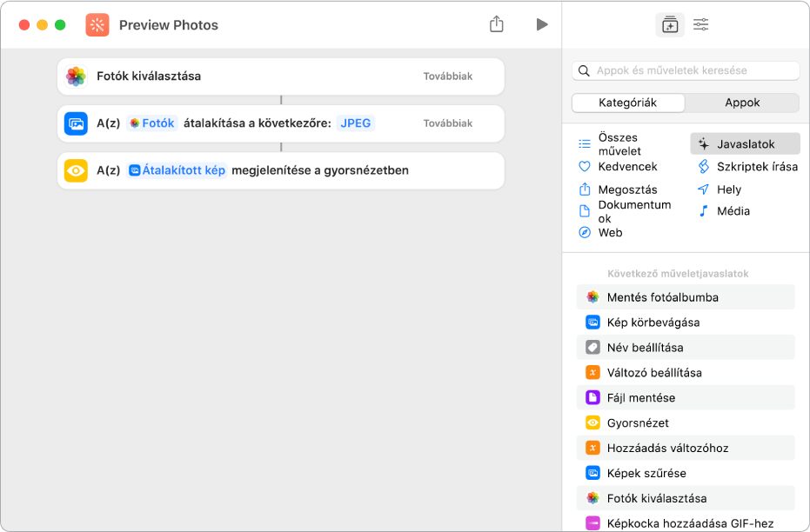Open the JPEG format dropdown

tap(356, 123)
